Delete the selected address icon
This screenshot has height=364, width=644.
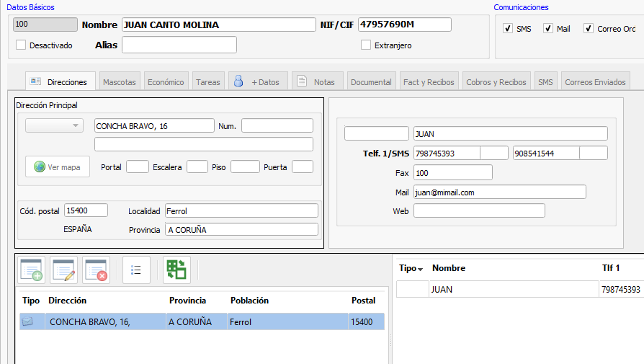coord(96,270)
